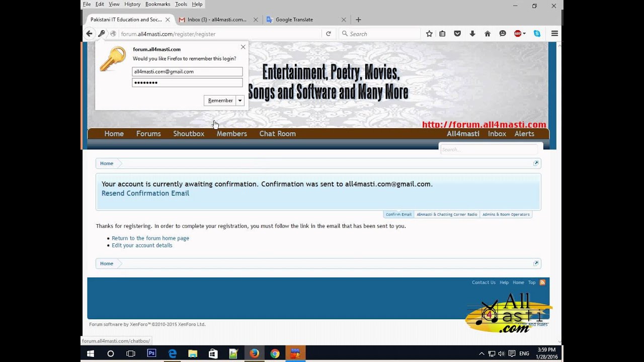Open Microsoft Edge from the taskbar

(172, 353)
